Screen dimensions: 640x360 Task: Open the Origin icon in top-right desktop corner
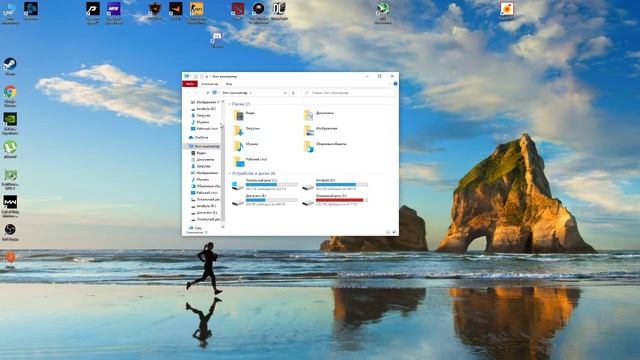pos(507,10)
